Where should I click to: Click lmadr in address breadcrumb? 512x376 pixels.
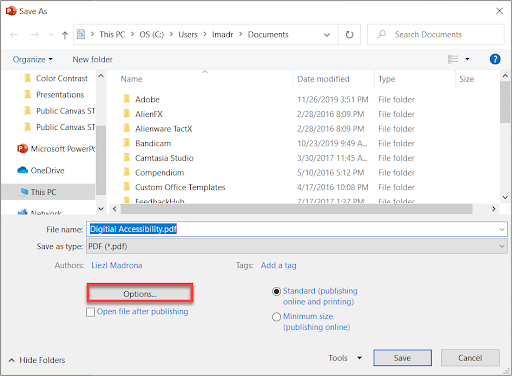click(x=222, y=35)
